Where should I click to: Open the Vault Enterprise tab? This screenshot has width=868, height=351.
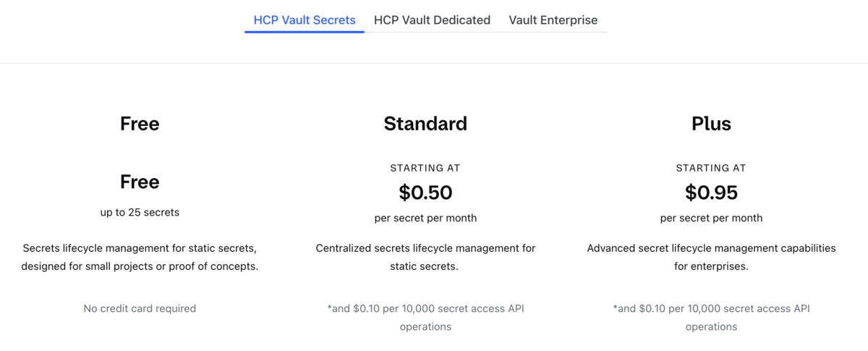[x=553, y=20]
